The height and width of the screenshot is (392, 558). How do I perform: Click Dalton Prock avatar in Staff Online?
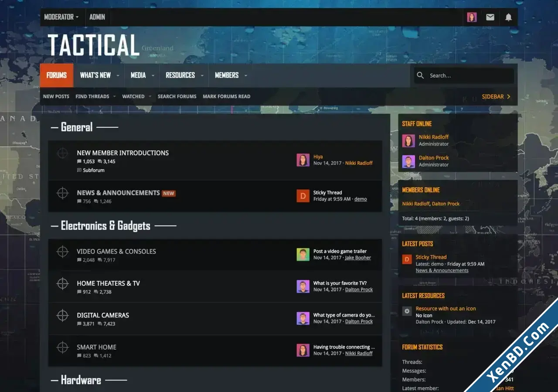point(408,161)
